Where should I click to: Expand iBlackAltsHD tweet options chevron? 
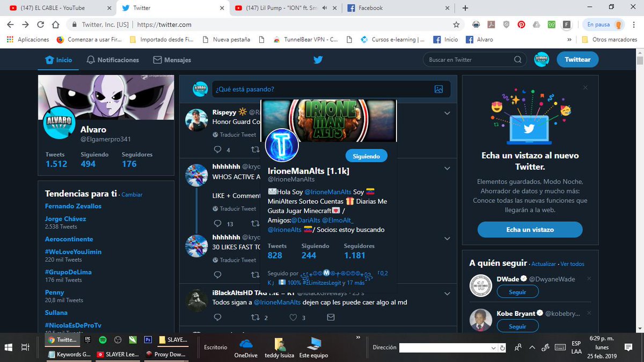pyautogui.click(x=447, y=294)
